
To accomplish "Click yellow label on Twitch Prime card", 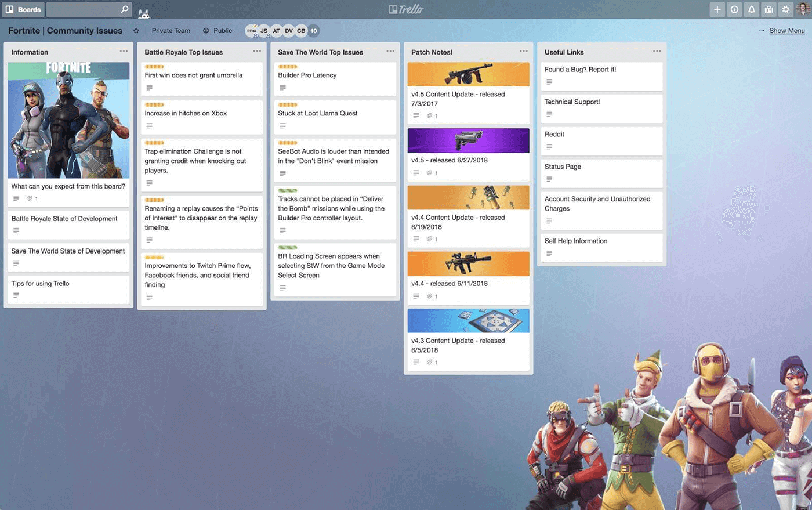I will pos(154,257).
